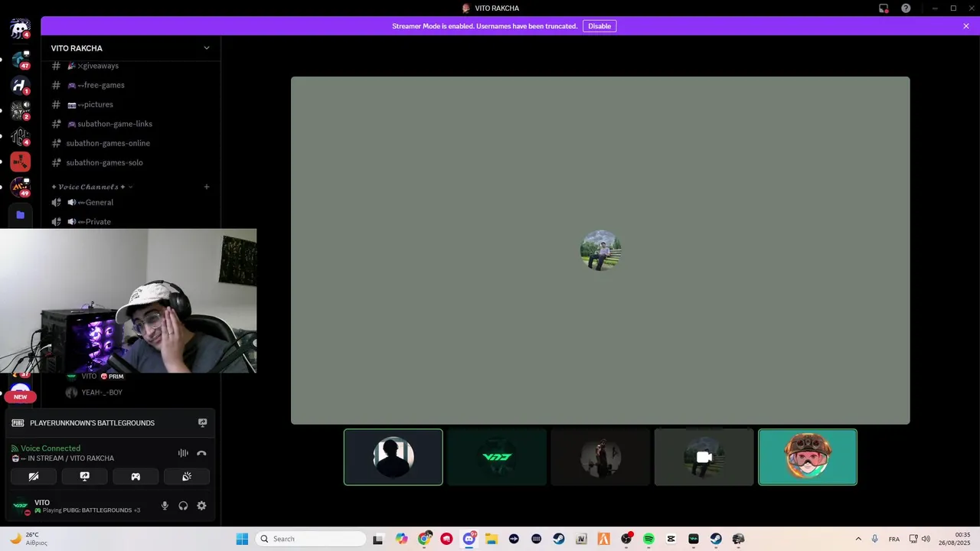Open the Windows Start menu

(x=242, y=539)
